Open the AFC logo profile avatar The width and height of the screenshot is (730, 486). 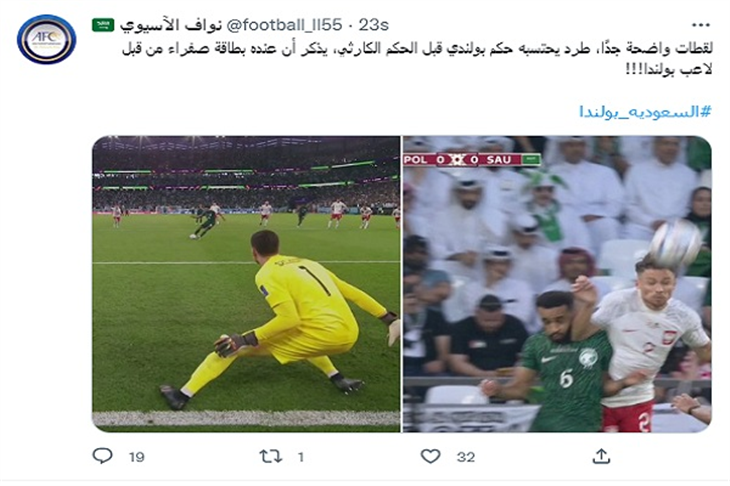(47, 40)
